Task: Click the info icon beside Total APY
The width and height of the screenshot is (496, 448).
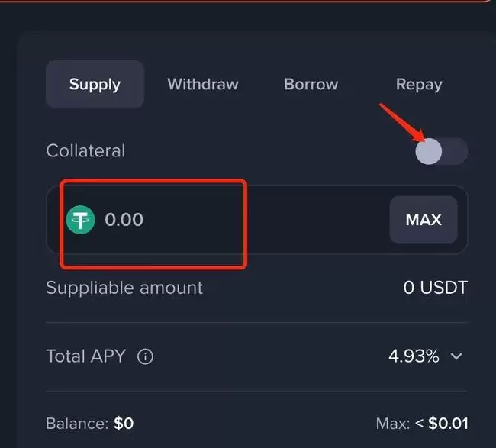Action: [x=145, y=356]
